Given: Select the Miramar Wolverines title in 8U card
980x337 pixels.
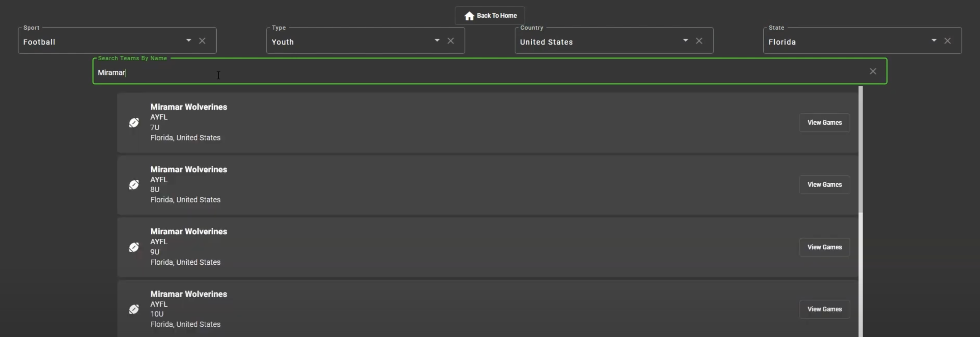Looking at the screenshot, I should [189, 170].
